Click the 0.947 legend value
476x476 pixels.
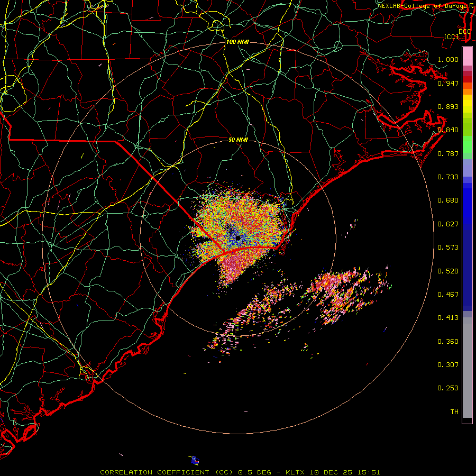tap(448, 83)
